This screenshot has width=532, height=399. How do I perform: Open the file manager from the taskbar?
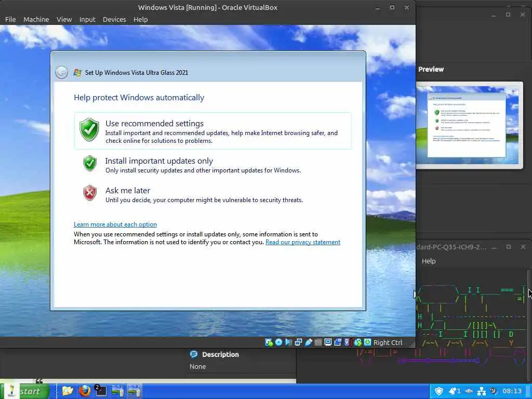tap(68, 391)
